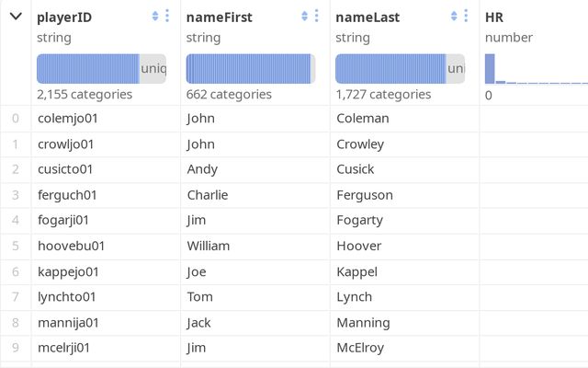Screen dimensions: 588x368
Task: Click the cell containing mcelrji01
Action: coord(65,348)
